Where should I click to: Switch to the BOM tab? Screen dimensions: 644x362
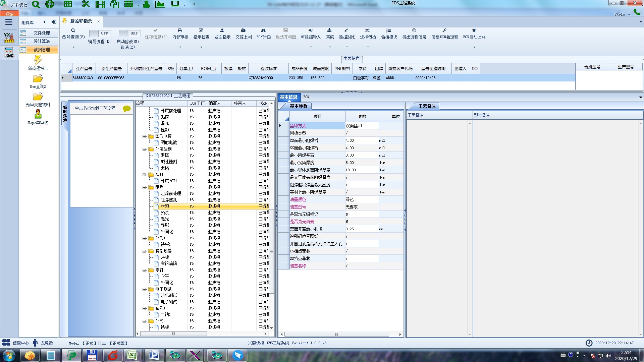coord(306,97)
